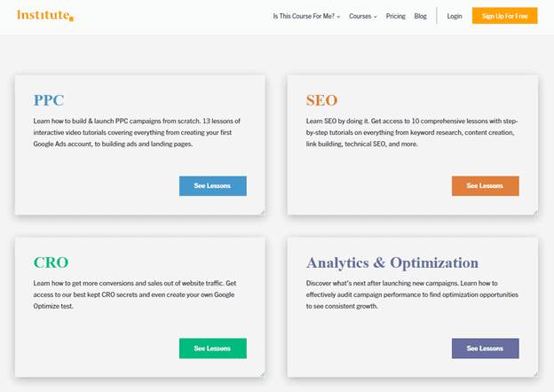Screen dimensions: 554x392
Task: Click the Login link
Action: (454, 16)
